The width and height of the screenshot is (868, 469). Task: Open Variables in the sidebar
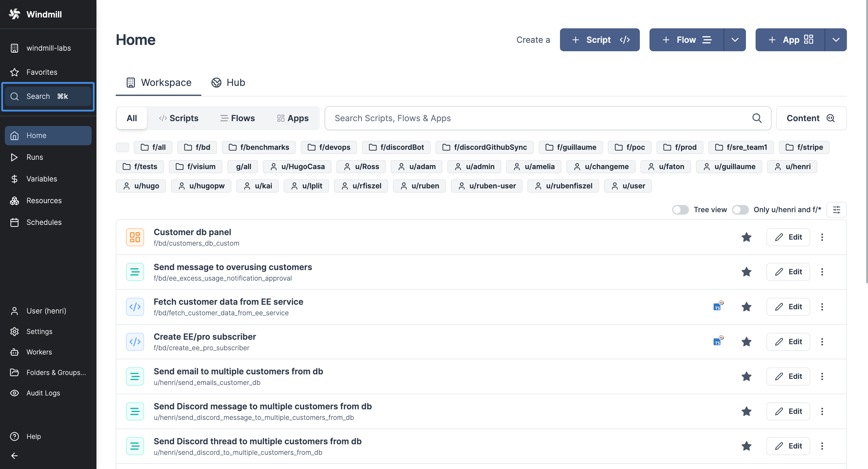(42, 178)
